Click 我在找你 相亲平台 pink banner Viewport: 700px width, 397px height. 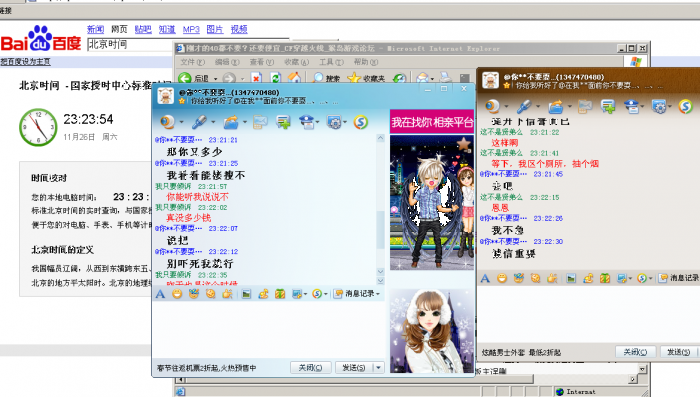(x=432, y=122)
